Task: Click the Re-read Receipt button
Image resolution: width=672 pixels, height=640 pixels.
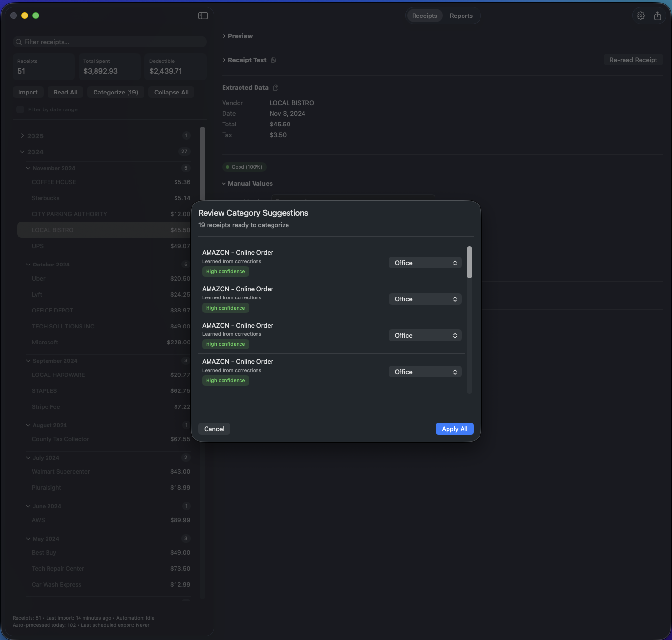Action: 633,60
